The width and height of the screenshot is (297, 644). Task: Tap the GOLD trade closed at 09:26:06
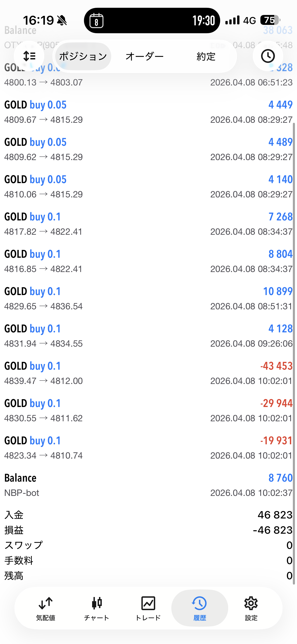pos(148,336)
